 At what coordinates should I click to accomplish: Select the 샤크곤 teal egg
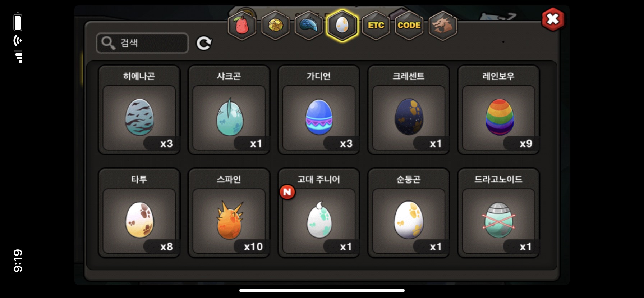[x=229, y=110]
